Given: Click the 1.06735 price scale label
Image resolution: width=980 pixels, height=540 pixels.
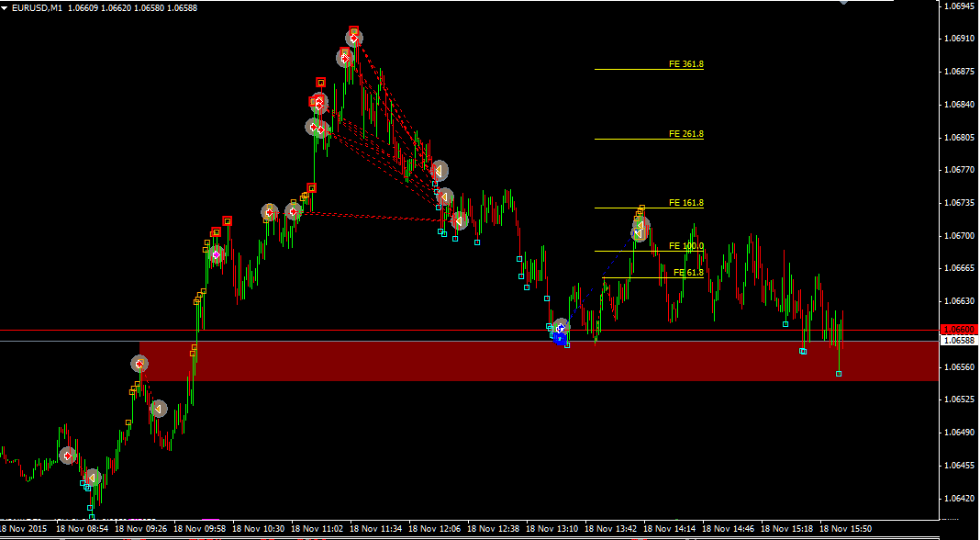Looking at the screenshot, I should pos(960,203).
